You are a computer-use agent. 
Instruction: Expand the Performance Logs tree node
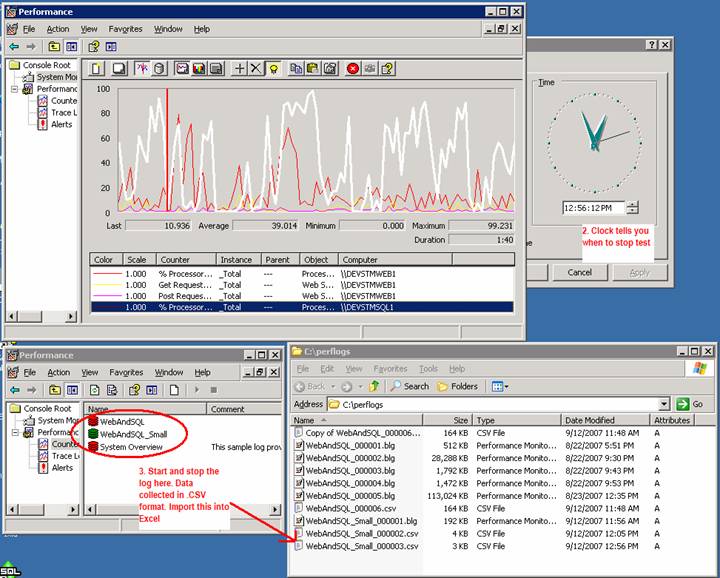coord(15,88)
